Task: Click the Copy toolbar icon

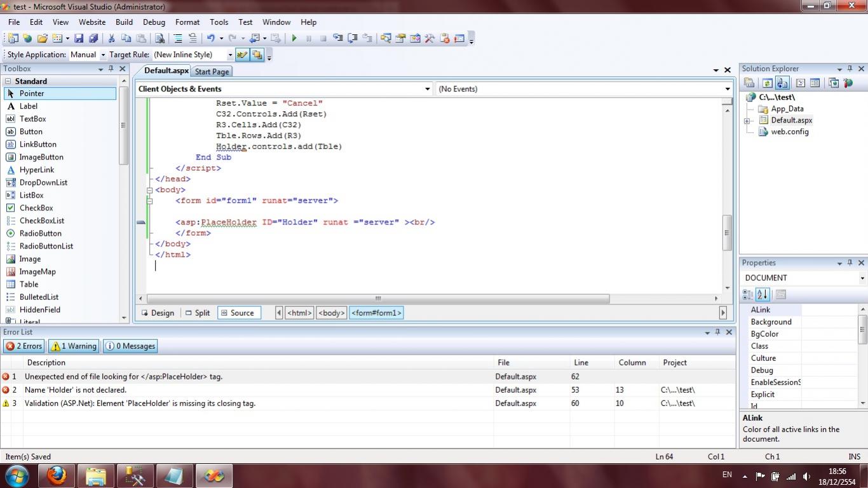Action: (x=126, y=38)
